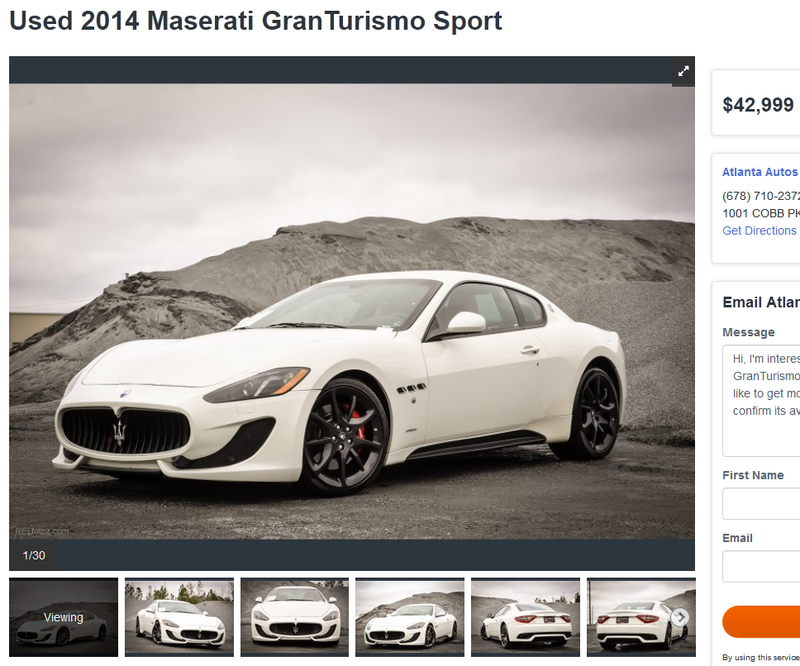Viewport: 800px width, 666px height.
Task: View the front-facing car thumbnail
Action: click(295, 617)
